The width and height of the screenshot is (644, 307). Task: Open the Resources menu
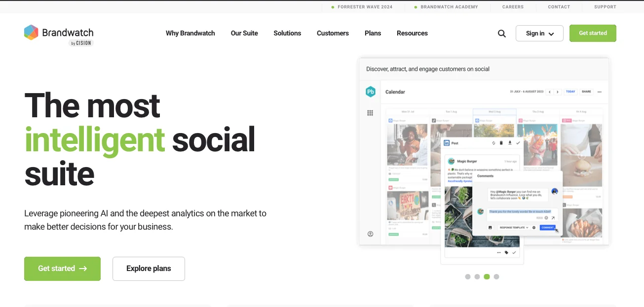click(412, 34)
